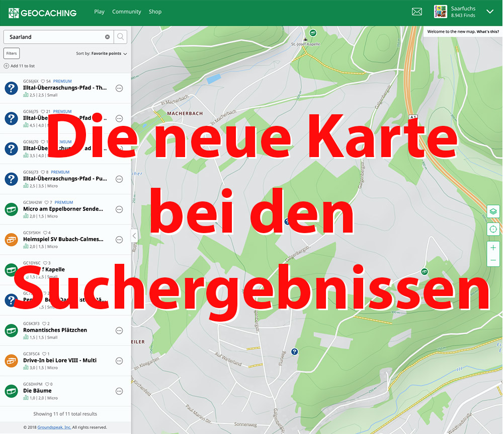The height and width of the screenshot is (434, 504).
Task: Collapse the search results sidebar arrow
Action: [x=134, y=236]
